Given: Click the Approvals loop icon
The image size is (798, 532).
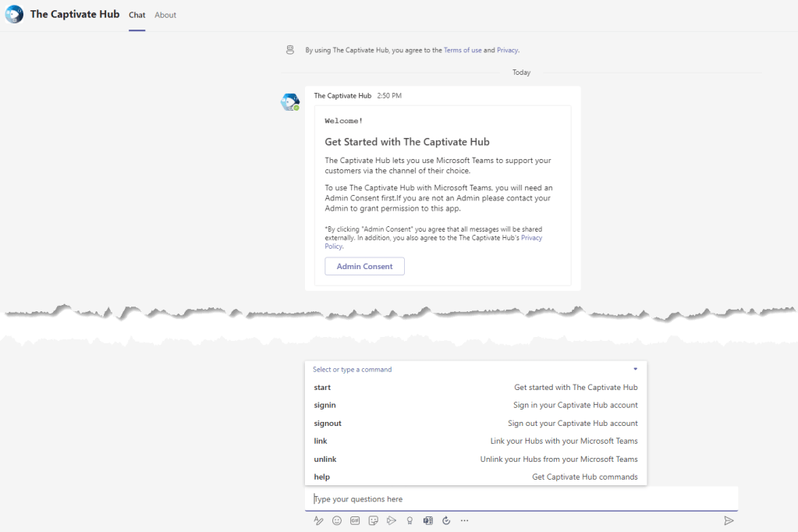Looking at the screenshot, I should click(x=446, y=520).
